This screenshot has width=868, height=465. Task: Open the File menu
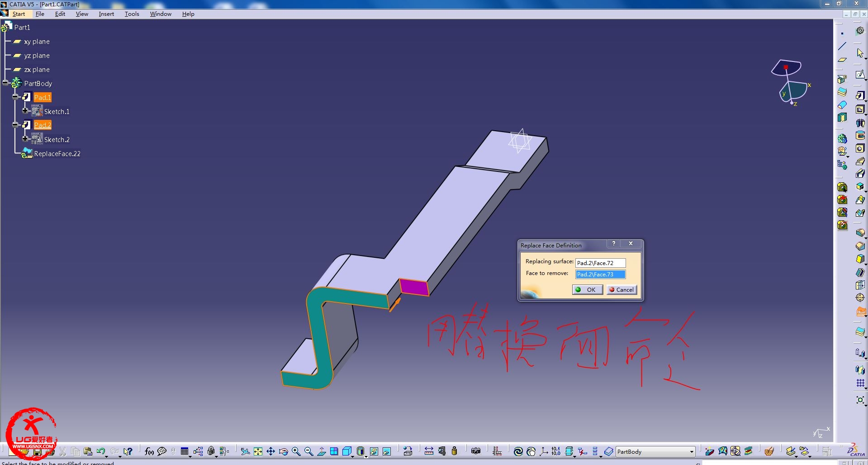40,14
